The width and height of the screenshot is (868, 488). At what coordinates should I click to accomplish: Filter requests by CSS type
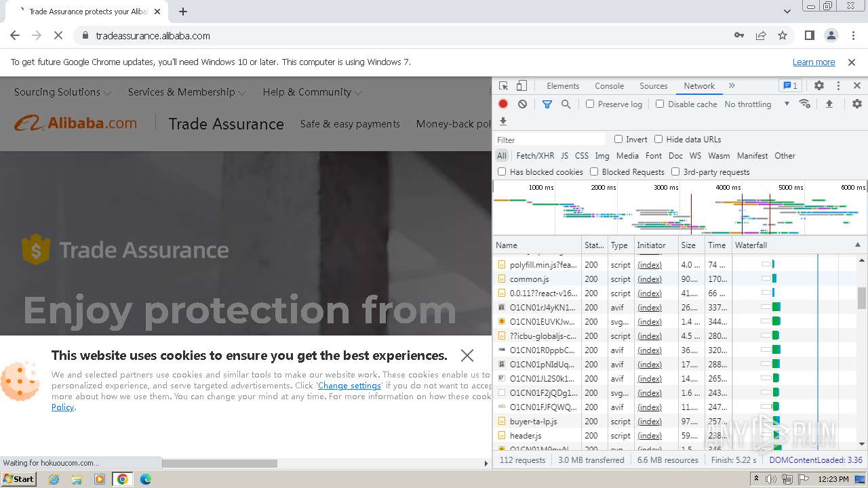pos(582,156)
